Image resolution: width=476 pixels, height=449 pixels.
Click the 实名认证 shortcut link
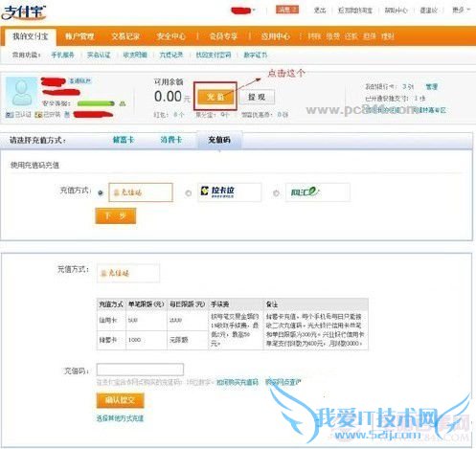(x=99, y=55)
